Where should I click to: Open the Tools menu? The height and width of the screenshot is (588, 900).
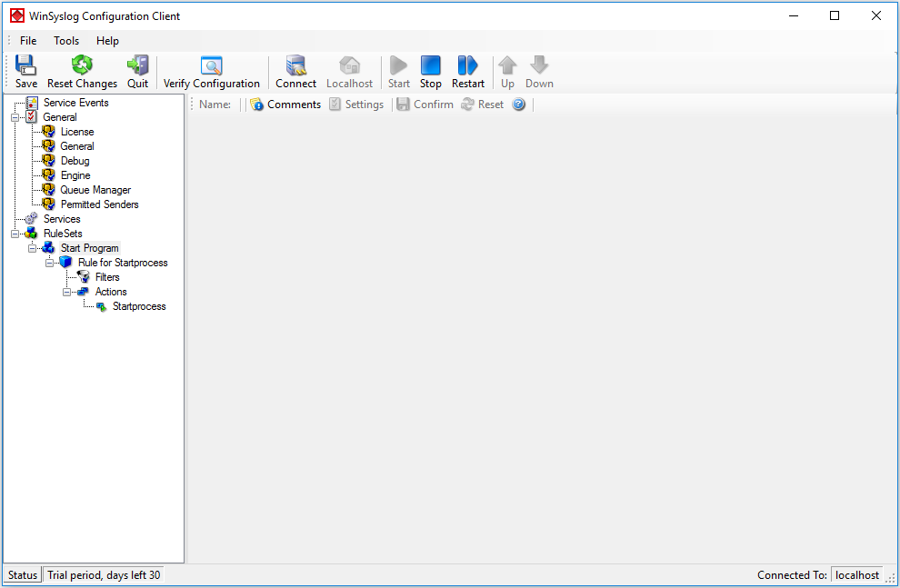coord(66,41)
